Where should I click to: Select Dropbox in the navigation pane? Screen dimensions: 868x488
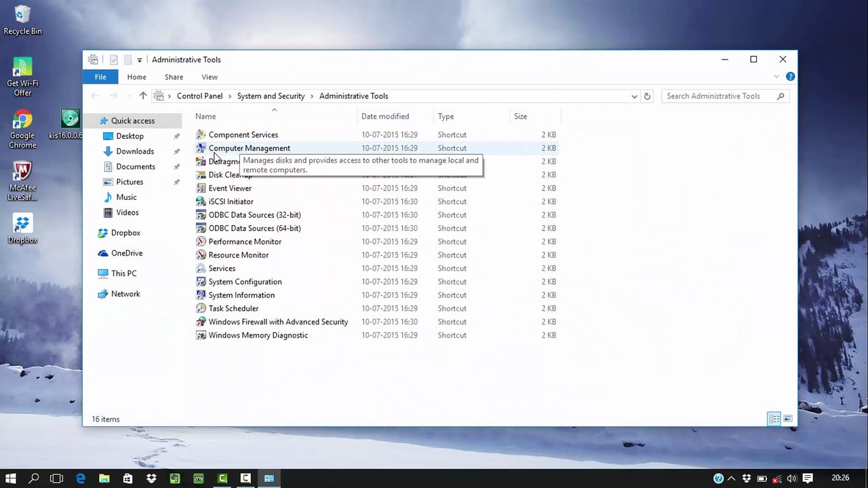coord(125,232)
